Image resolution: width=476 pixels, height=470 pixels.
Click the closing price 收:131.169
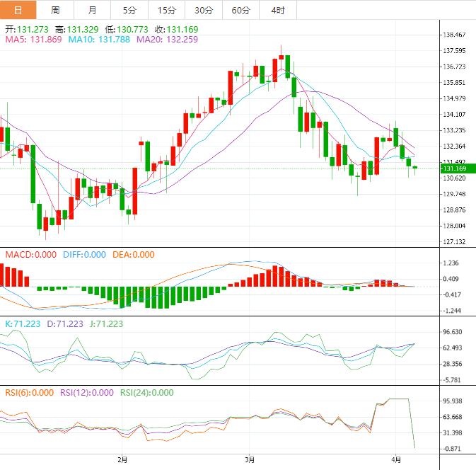(177, 30)
